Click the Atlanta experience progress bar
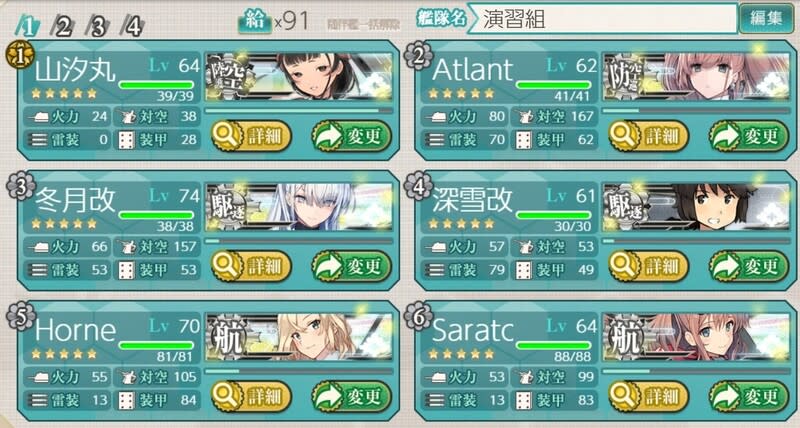The width and height of the screenshot is (800, 428). point(696,110)
